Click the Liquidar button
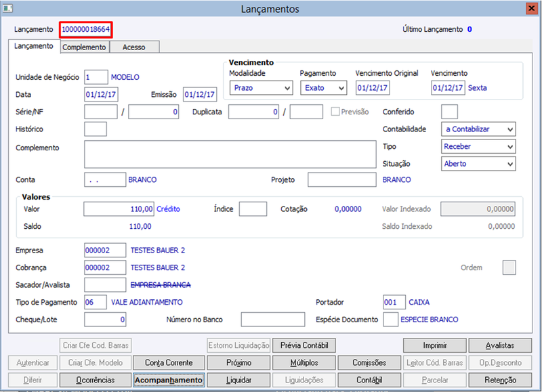The width and height of the screenshot is (542, 392). click(x=238, y=380)
